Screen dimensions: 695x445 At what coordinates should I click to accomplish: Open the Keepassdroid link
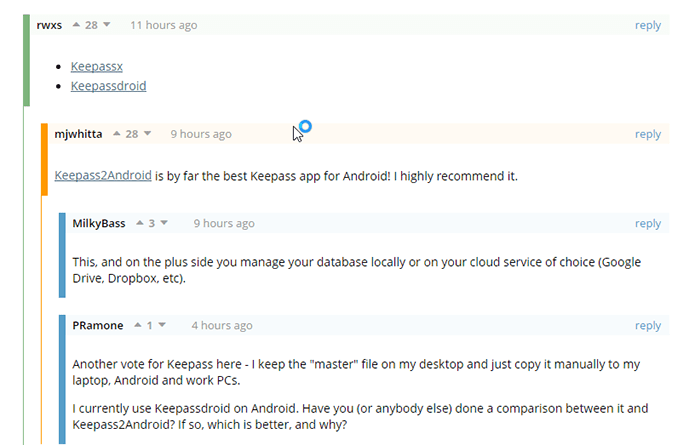click(109, 86)
